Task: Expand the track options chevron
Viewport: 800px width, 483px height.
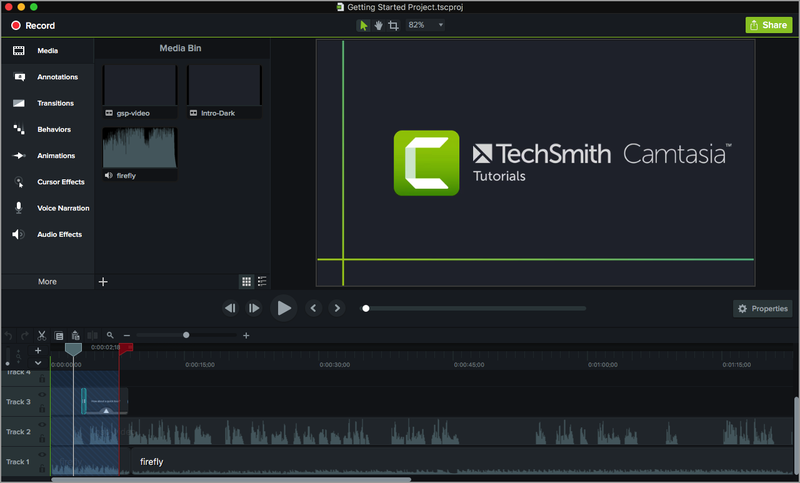Action: (38, 363)
